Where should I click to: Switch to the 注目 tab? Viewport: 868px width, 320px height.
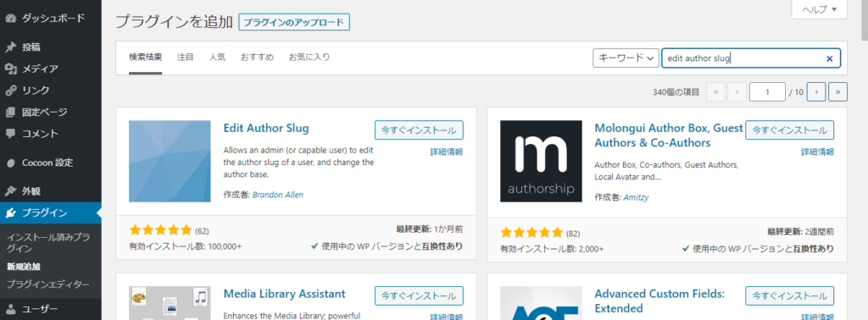186,57
